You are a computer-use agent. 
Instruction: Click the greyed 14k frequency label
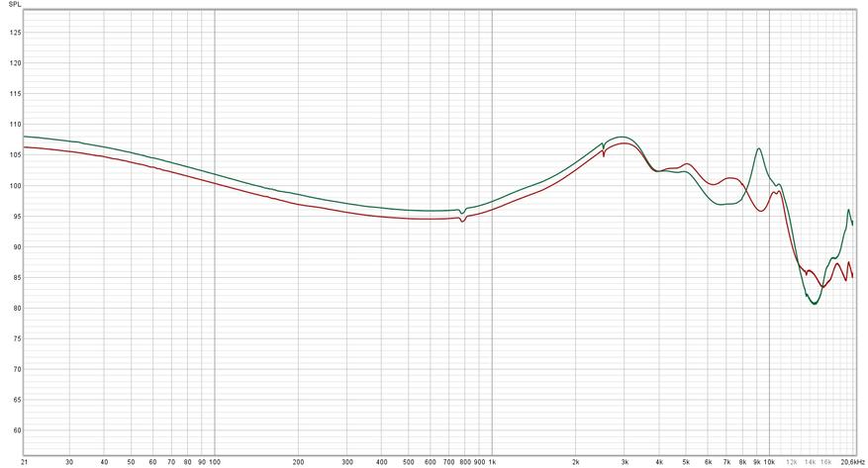tap(810, 462)
